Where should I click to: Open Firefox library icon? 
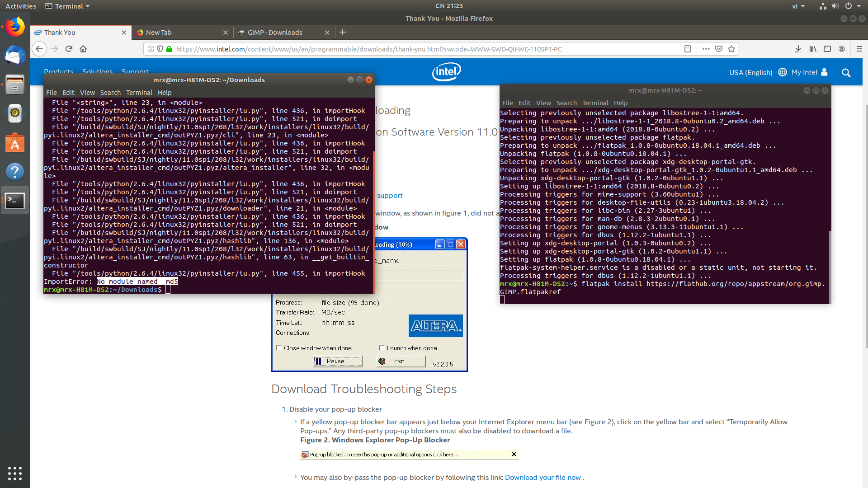(813, 49)
